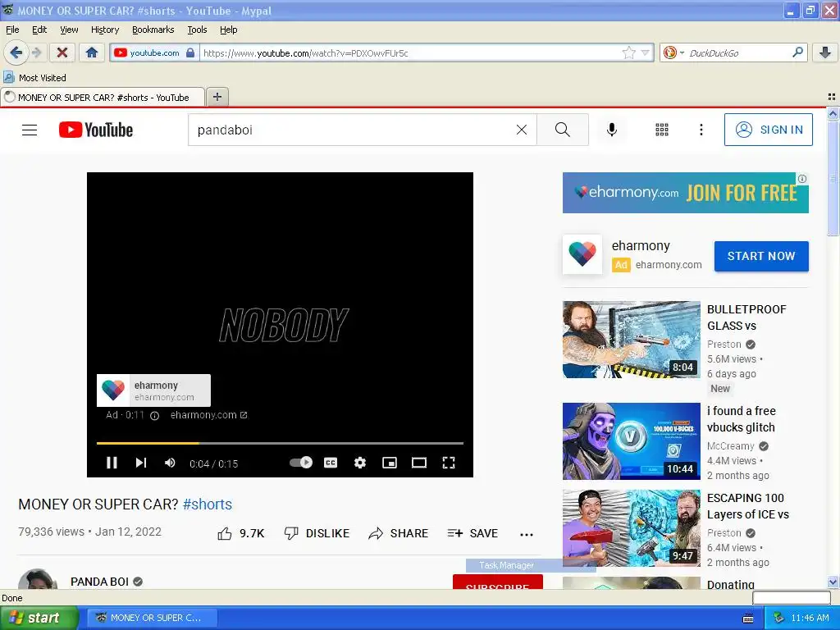The width and height of the screenshot is (840, 630).
Task: Open the History menu
Action: (104, 30)
